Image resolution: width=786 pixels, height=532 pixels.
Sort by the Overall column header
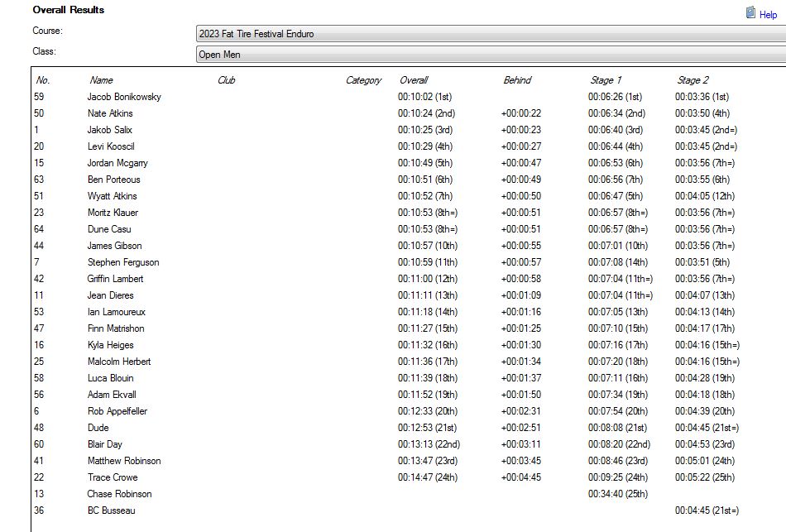click(414, 80)
